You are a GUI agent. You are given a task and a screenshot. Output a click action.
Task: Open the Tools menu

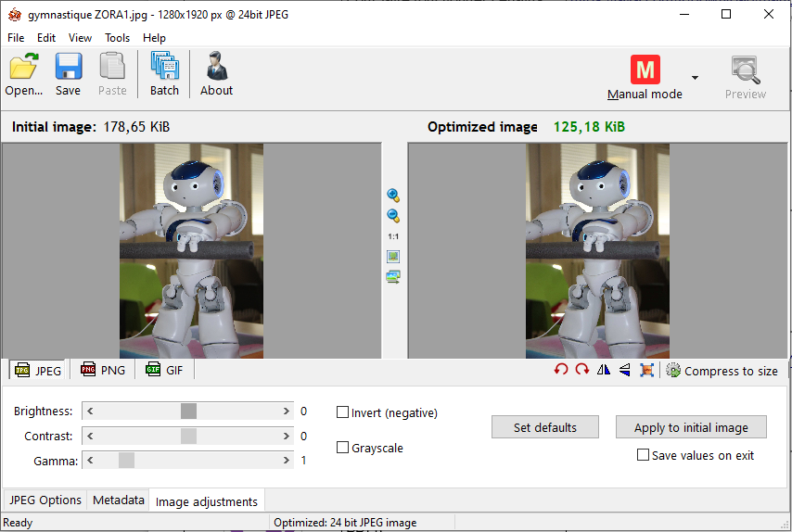[117, 38]
